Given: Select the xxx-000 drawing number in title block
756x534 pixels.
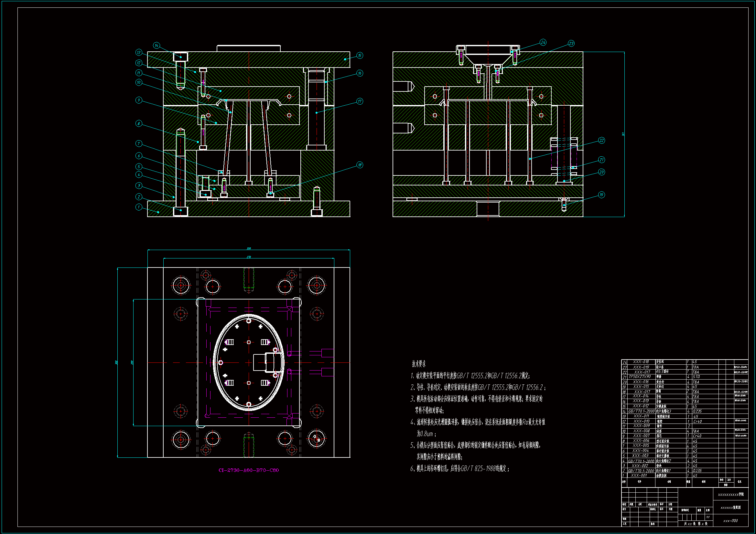Looking at the screenshot, I should click(730, 521).
